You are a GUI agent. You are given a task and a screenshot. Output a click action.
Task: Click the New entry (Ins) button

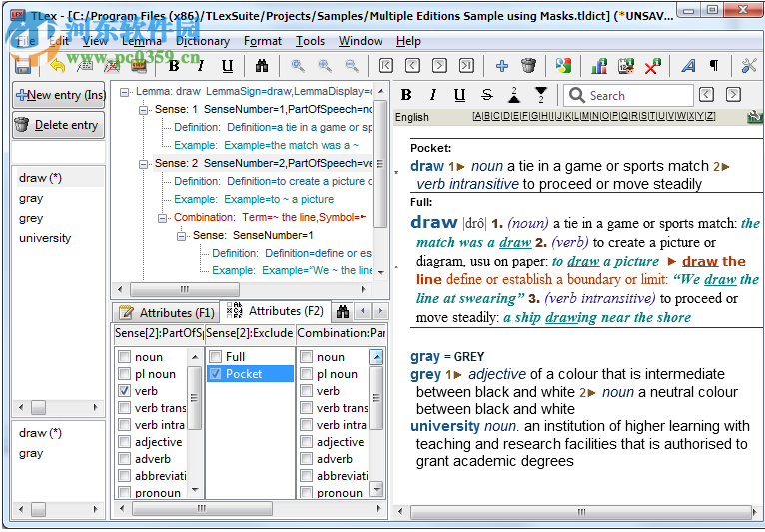point(58,95)
